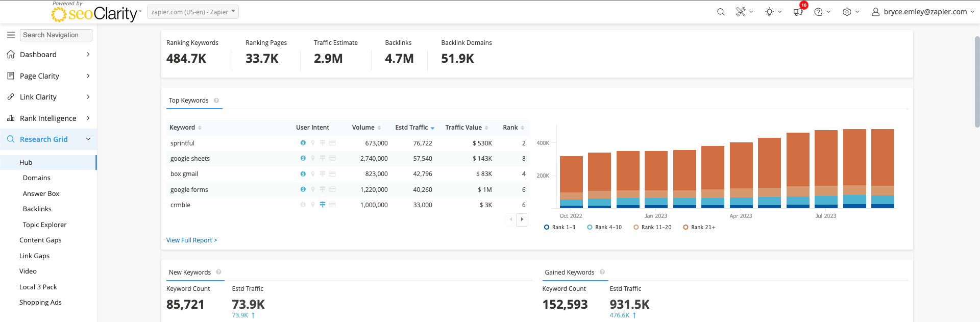Screen dimensions: 980x322
Task: Open the notifications megaphone icon
Action: pyautogui.click(x=798, y=12)
